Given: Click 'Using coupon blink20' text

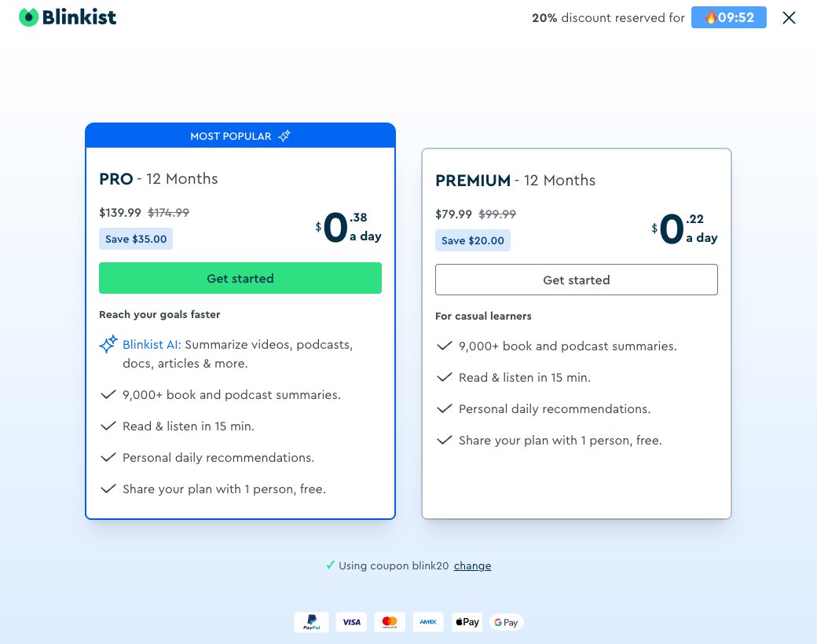Looking at the screenshot, I should (x=394, y=565).
